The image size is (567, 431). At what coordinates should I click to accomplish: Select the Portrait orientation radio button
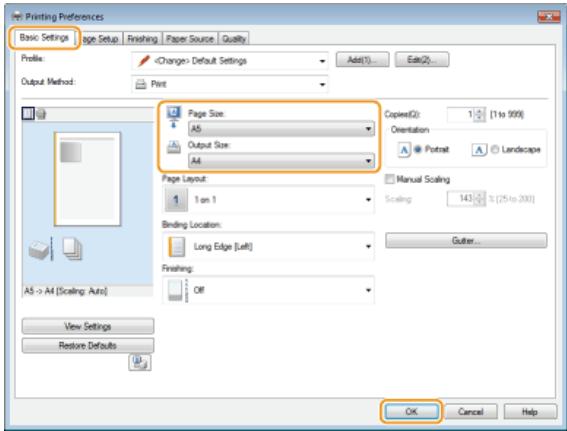pos(418,149)
